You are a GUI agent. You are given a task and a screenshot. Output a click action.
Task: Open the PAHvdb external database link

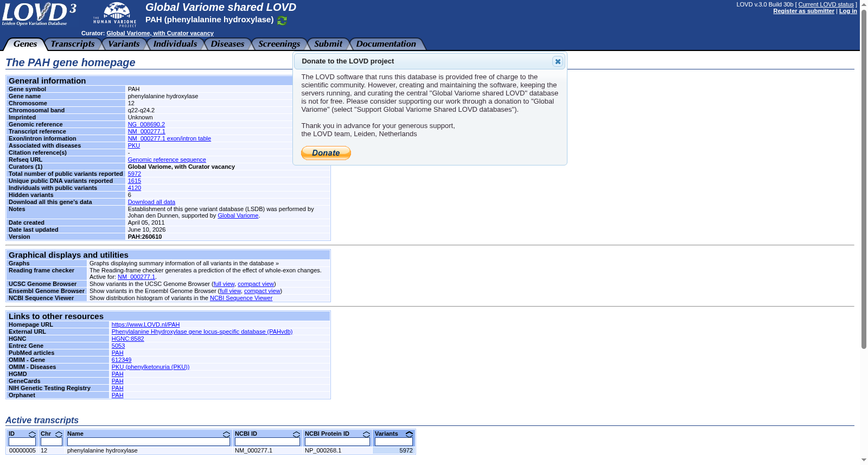coord(202,332)
